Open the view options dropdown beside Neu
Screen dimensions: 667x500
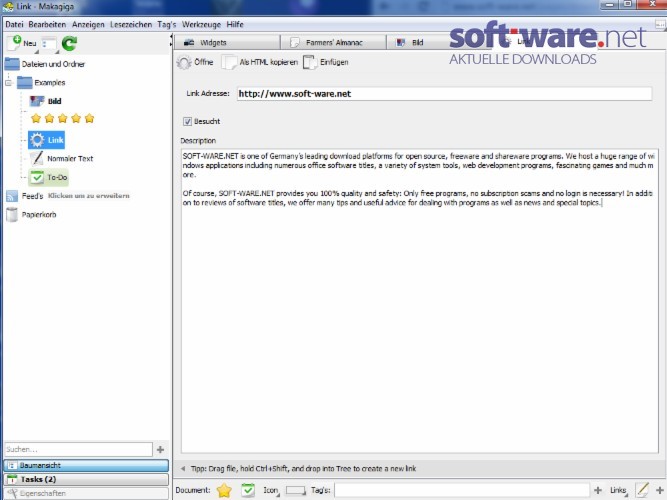pyautogui.click(x=49, y=44)
